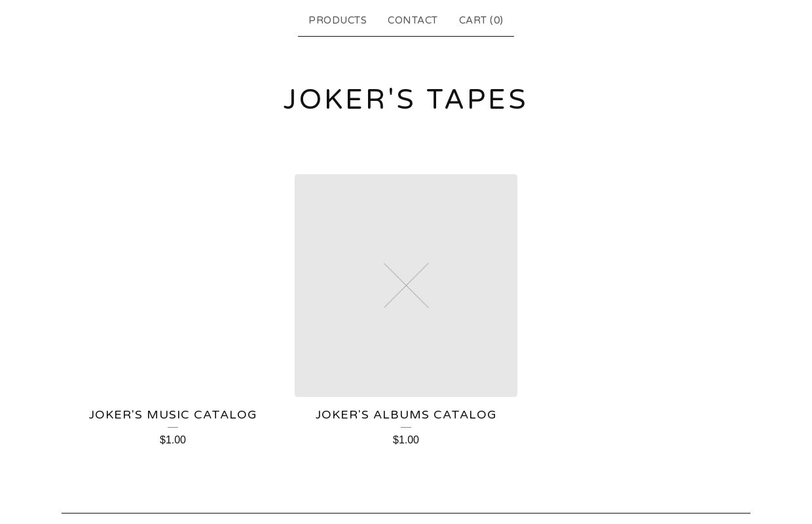
Task: Click the JOKER'S TAPES site title
Action: 405,99
